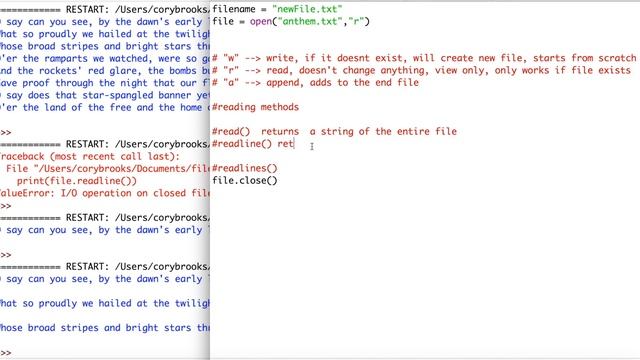Click the ValueError I/O operation error line

[105, 193]
